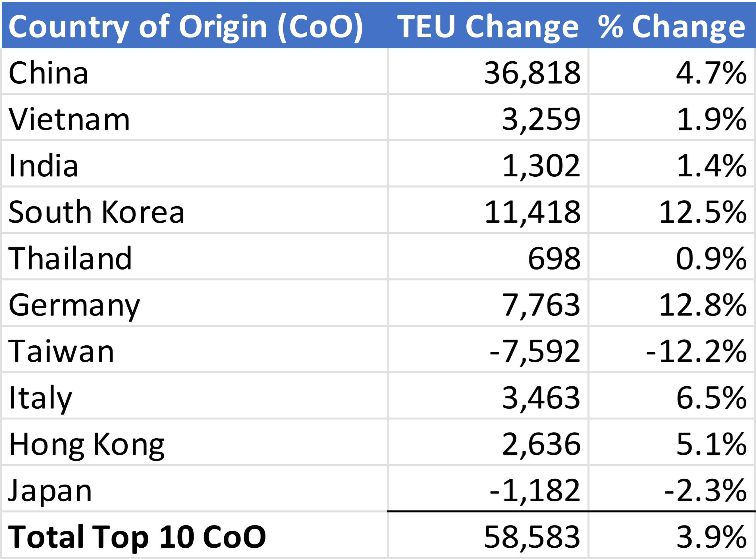
Task: Click the % Change column header
Action: tap(672, 26)
